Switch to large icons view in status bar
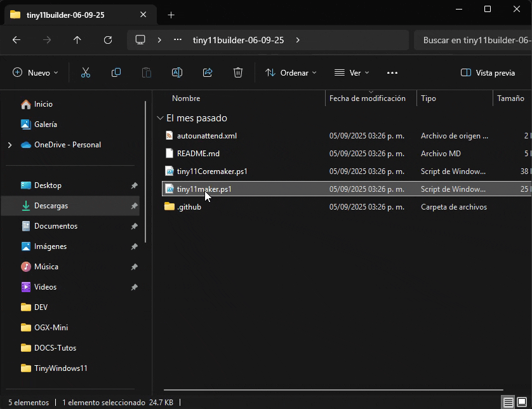 [x=524, y=403]
